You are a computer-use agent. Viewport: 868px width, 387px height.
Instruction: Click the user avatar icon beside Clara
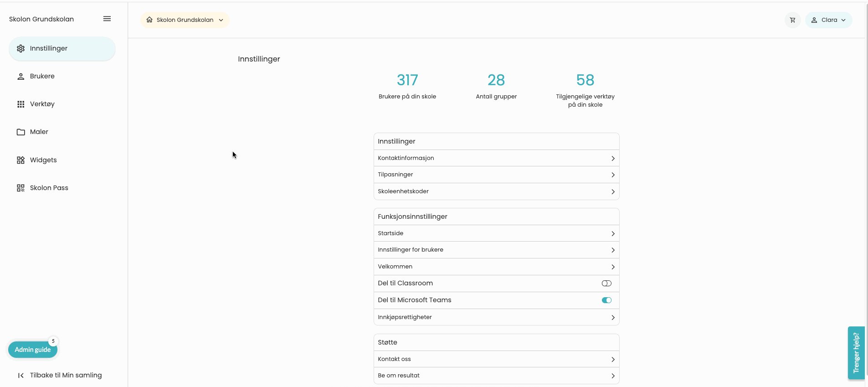tap(814, 20)
